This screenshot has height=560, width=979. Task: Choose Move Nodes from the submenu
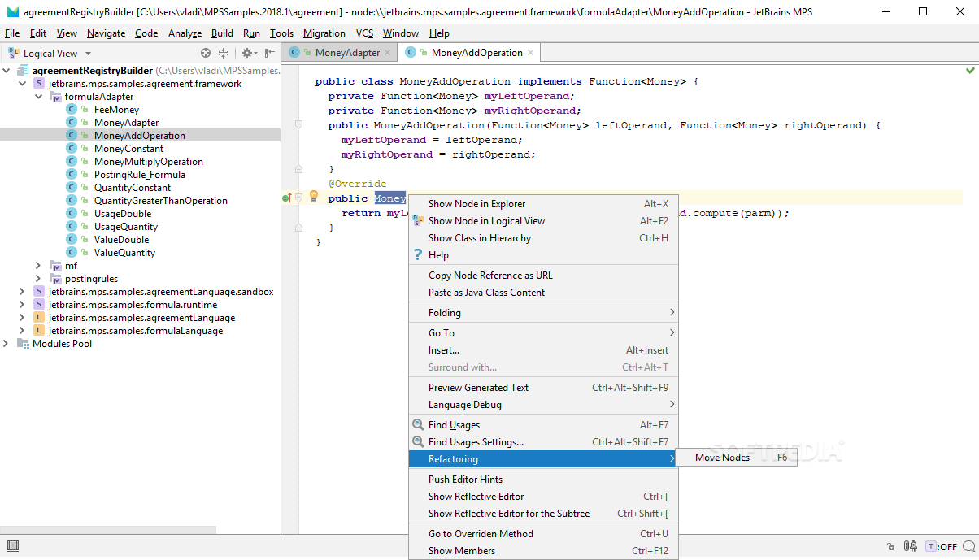pos(737,458)
